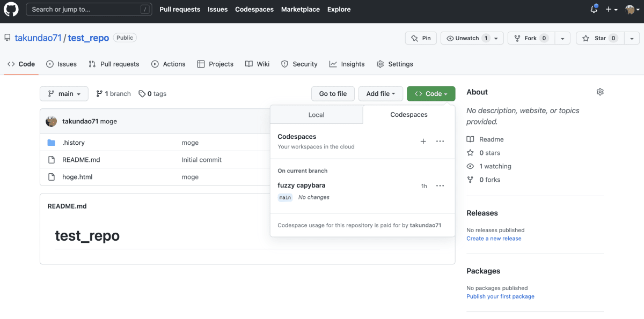Open Issues in top navigation
The width and height of the screenshot is (644, 319).
[x=217, y=9]
